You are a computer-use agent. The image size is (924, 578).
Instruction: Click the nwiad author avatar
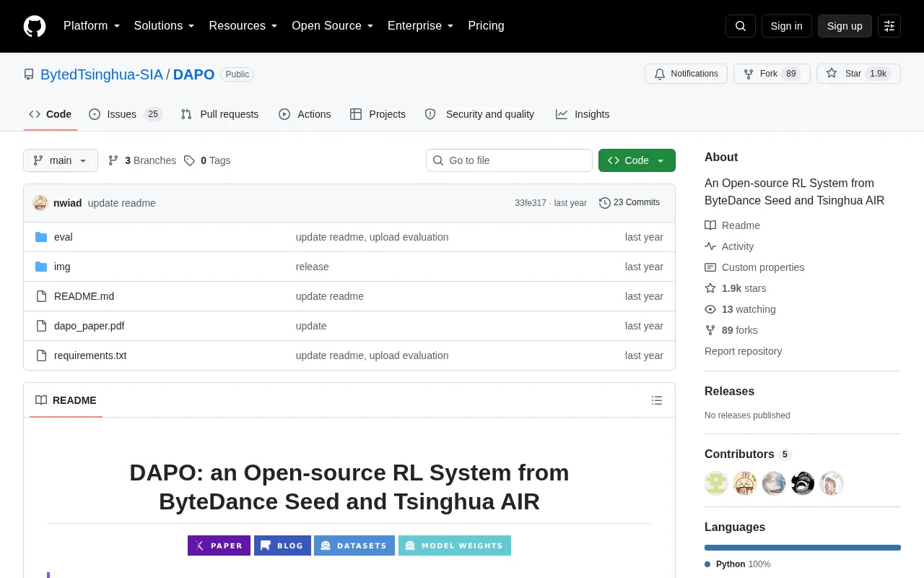(x=40, y=203)
